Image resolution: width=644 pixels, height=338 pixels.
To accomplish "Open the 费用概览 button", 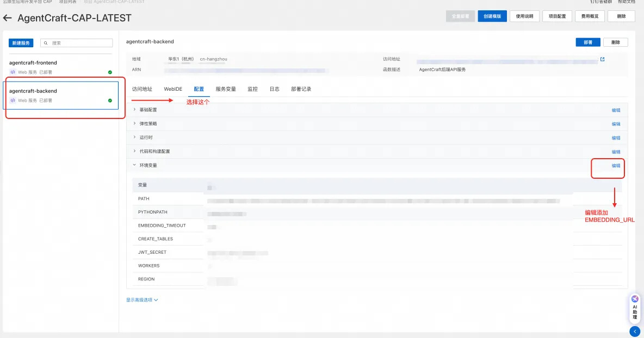I will tap(590, 16).
